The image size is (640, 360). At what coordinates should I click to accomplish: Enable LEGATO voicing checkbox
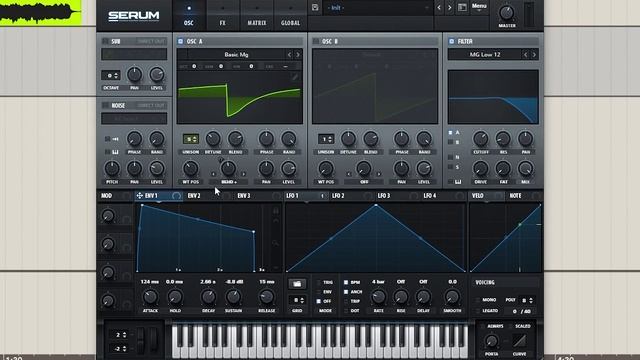[x=478, y=311]
